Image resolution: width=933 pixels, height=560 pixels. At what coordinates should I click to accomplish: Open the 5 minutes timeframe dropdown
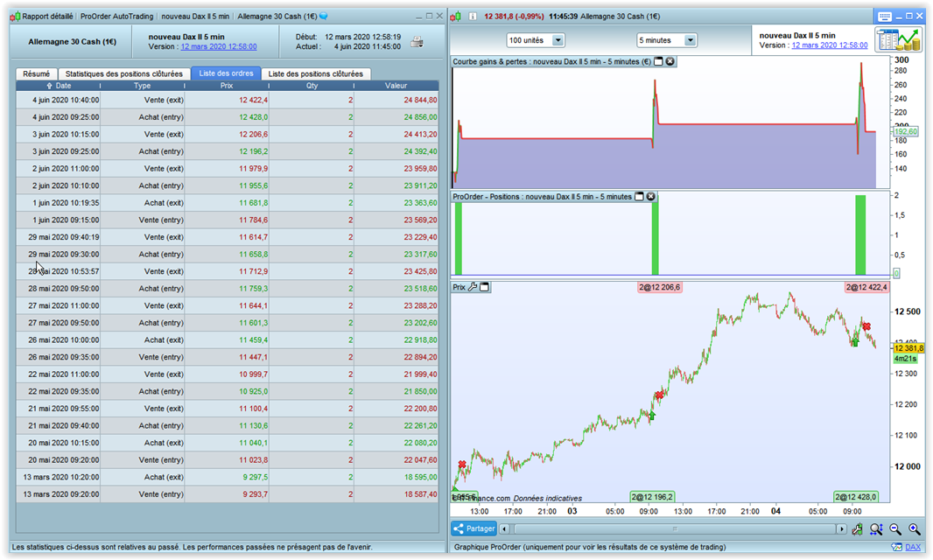pos(690,40)
